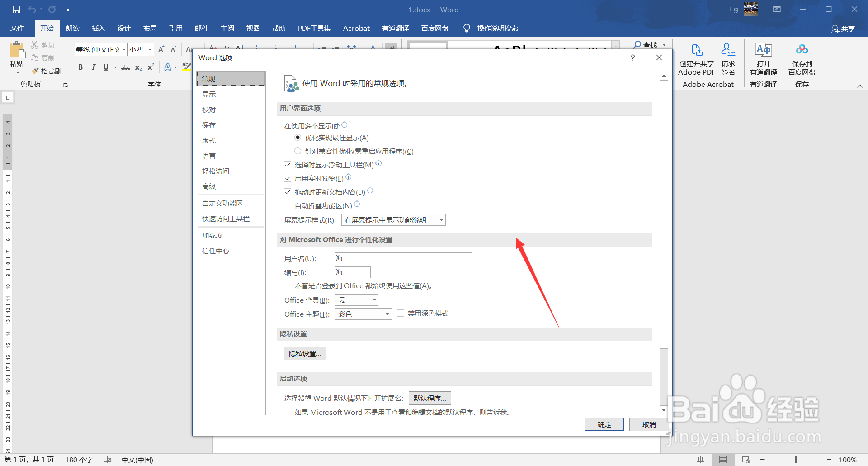868x466 pixels.
Task: Expand the clipboard (剪贴板) dialog launcher
Action: (66, 85)
